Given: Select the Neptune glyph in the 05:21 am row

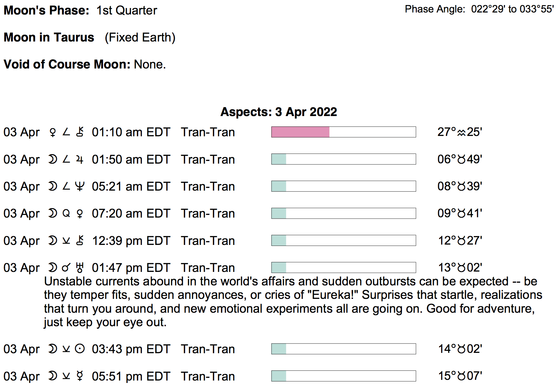Looking at the screenshot, I should [x=80, y=186].
